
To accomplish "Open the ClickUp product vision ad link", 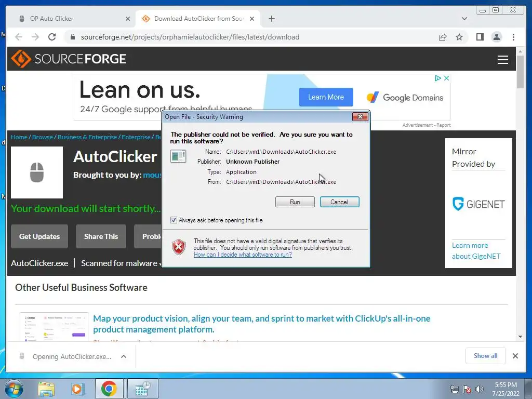I will (x=262, y=324).
